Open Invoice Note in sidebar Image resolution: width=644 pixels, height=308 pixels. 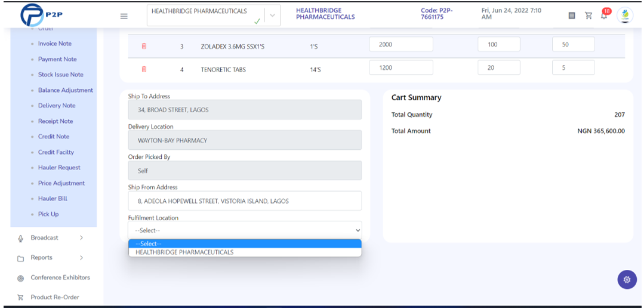click(x=55, y=44)
